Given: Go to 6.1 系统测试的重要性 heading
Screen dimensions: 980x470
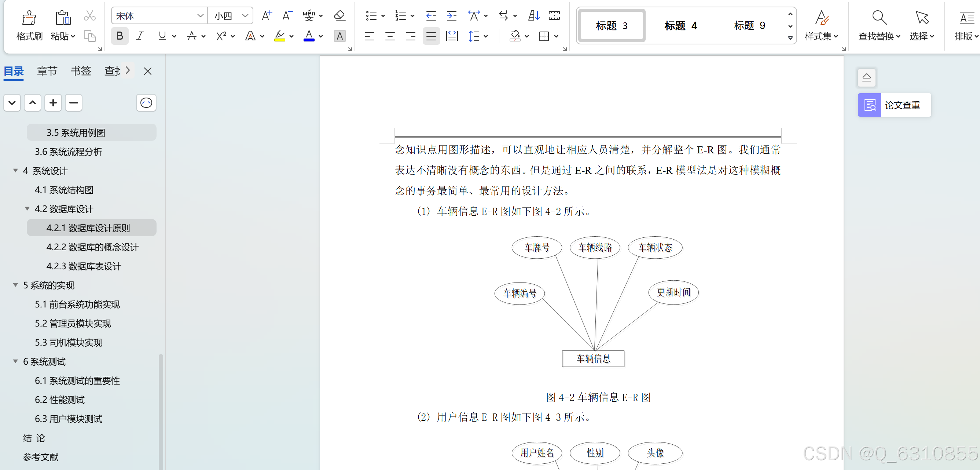Looking at the screenshot, I should [77, 380].
